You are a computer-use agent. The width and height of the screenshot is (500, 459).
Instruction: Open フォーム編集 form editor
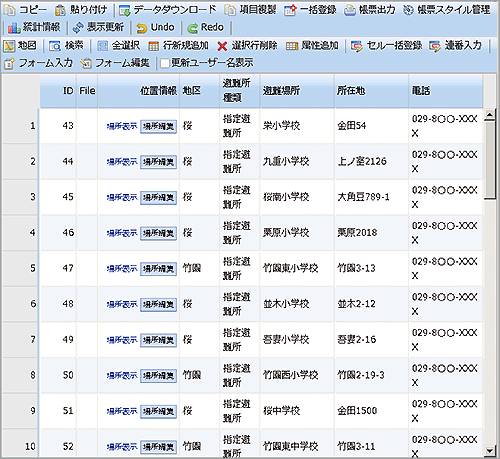115,63
